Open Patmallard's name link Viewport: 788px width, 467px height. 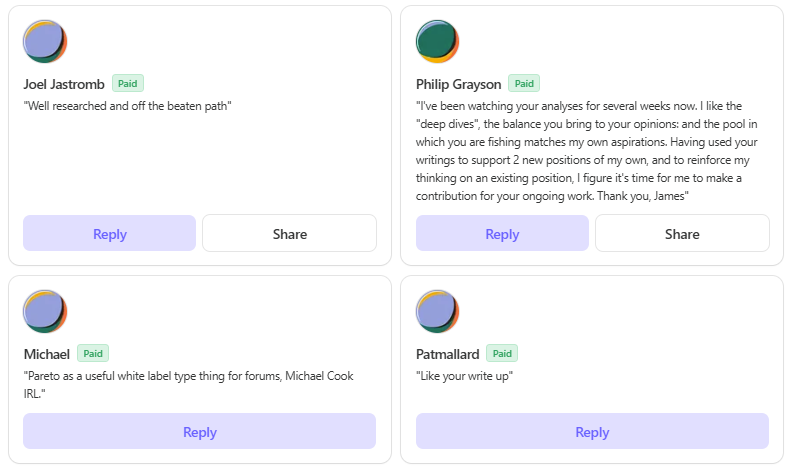tap(447, 354)
